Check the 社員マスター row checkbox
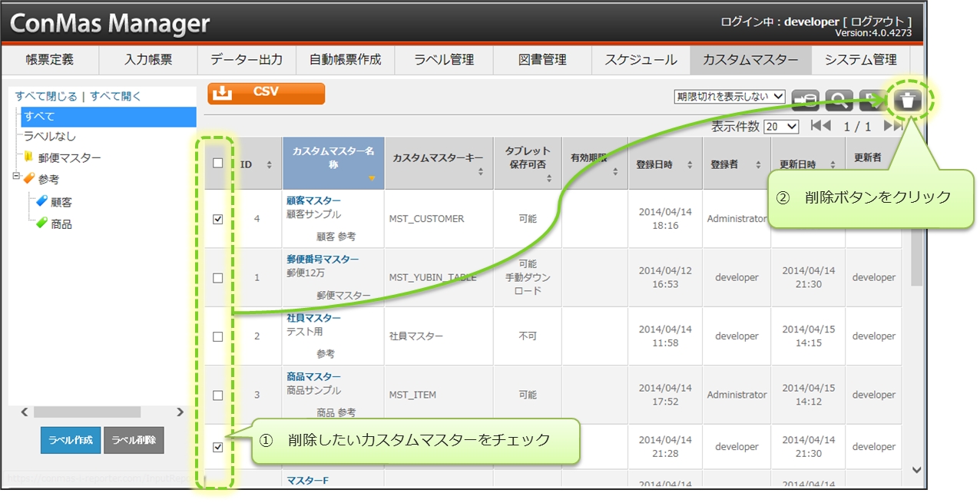Screen dimensions: 980x503 pos(218,336)
